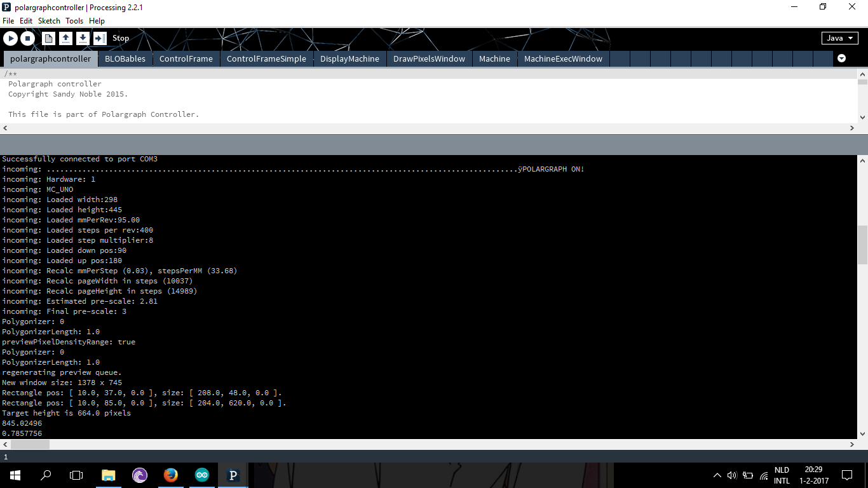Click the 'Copyright Sandy Noble 2015.' code line
The image size is (868, 488).
pyautogui.click(x=68, y=94)
